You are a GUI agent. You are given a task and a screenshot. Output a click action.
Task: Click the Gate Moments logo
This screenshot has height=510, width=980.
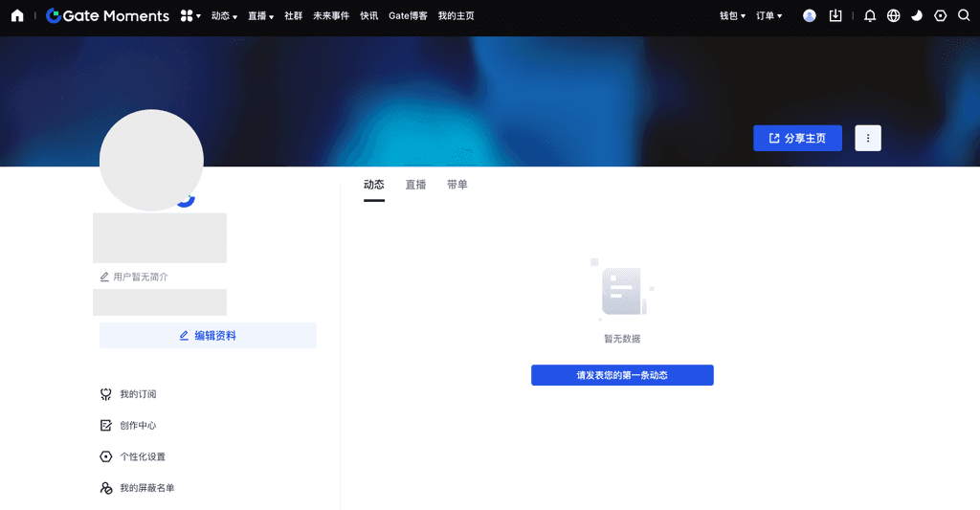108,16
